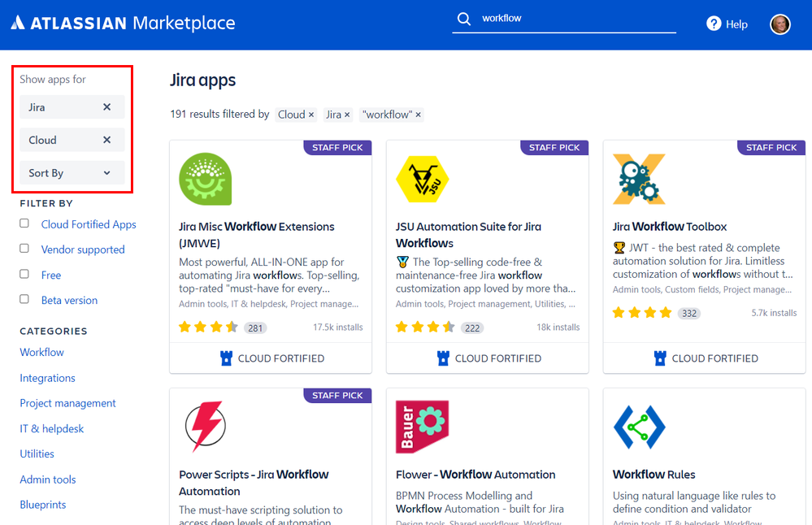The image size is (812, 525).
Task: Open JSU Automation Suite for Jira Workflows title
Action: click(x=469, y=235)
